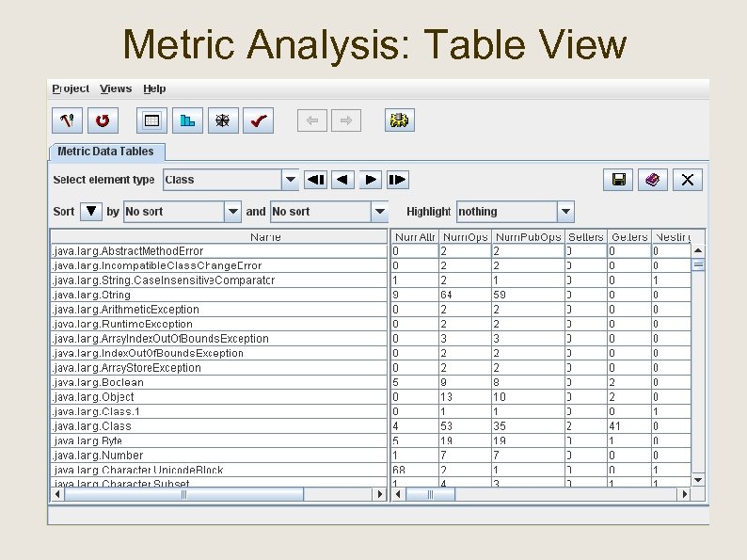Screen dimensions: 747x560
Task: Click the NumAttr column header
Action: point(415,237)
